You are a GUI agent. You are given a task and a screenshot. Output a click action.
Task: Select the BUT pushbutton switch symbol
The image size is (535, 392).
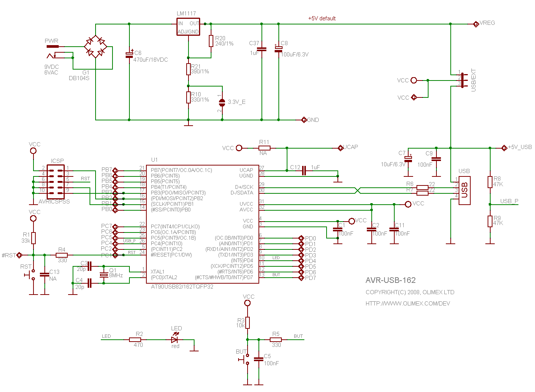245,360
